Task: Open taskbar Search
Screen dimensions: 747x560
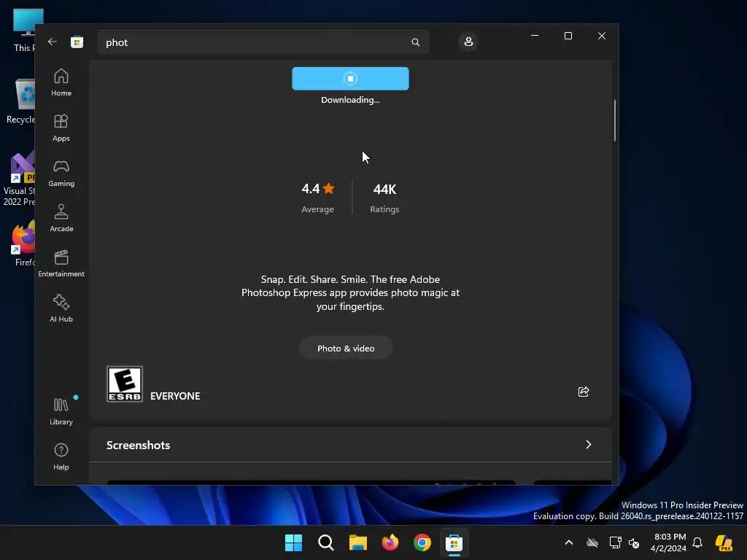Action: (x=326, y=542)
